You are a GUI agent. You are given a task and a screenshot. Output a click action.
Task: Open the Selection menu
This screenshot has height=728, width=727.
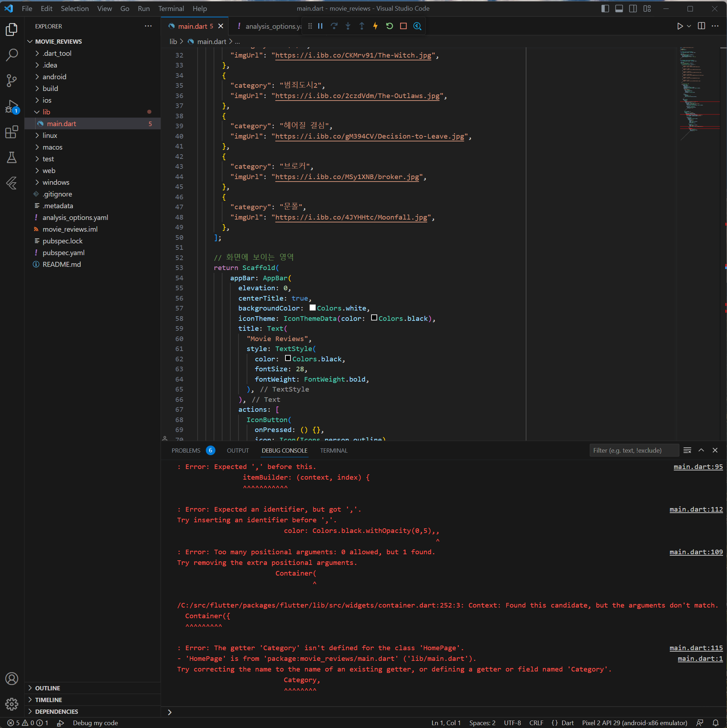[75, 8]
